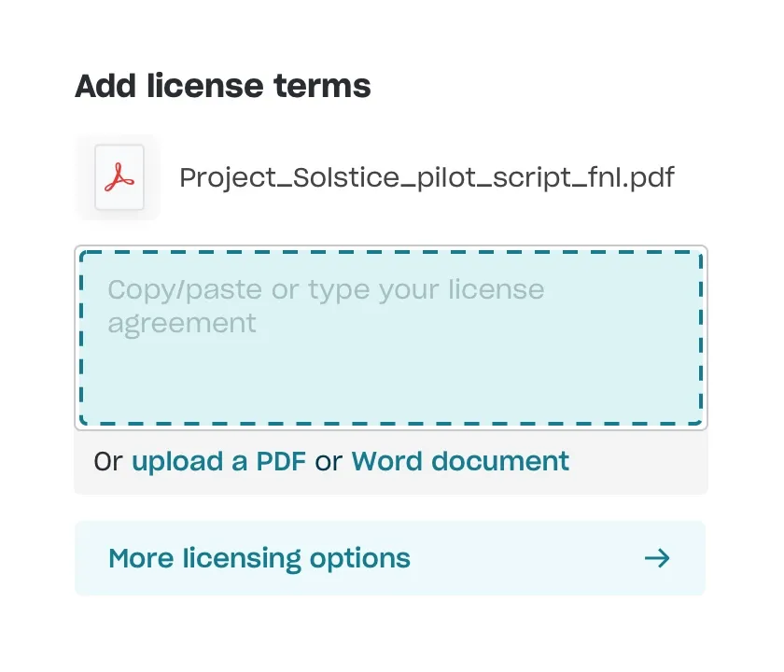784x672 pixels.
Task: Click the word or between the upload links
Action: click(329, 461)
